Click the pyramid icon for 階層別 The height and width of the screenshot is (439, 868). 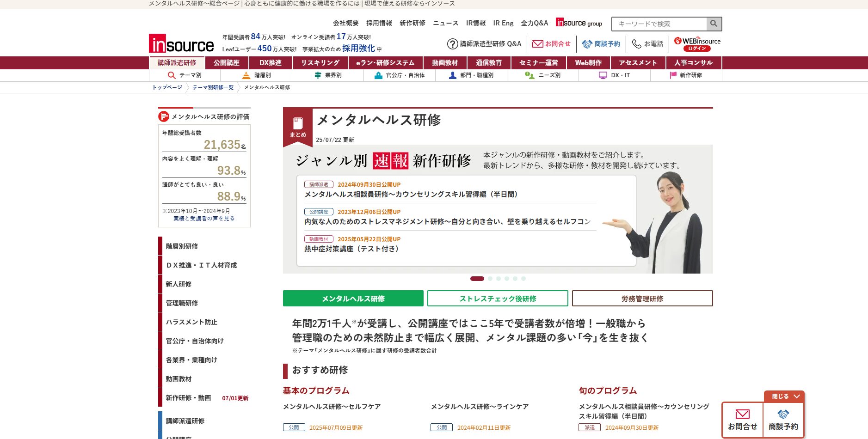(246, 75)
